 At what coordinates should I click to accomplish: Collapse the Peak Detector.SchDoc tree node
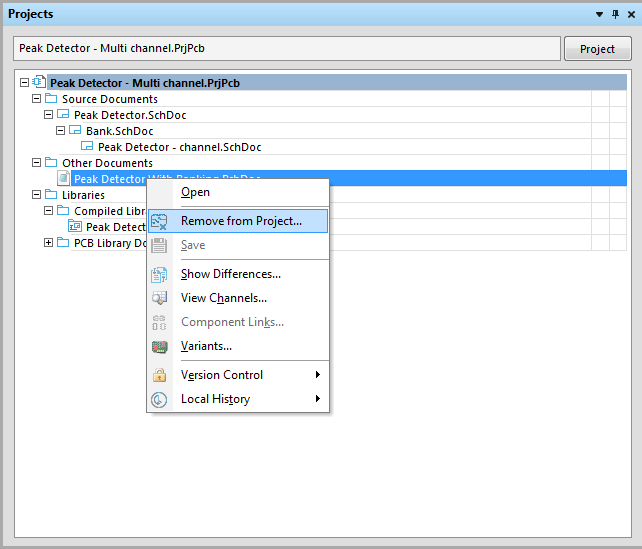[x=49, y=115]
